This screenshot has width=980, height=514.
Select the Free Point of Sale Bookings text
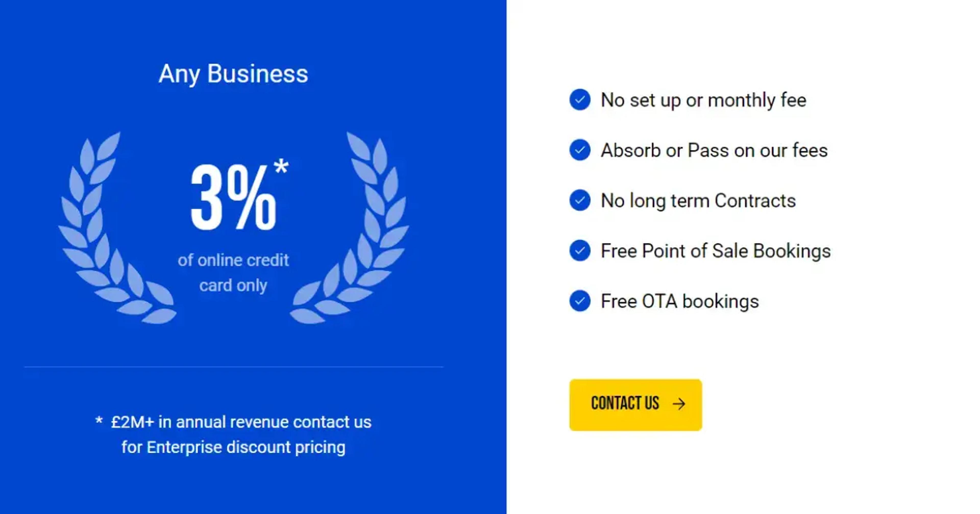pos(716,251)
